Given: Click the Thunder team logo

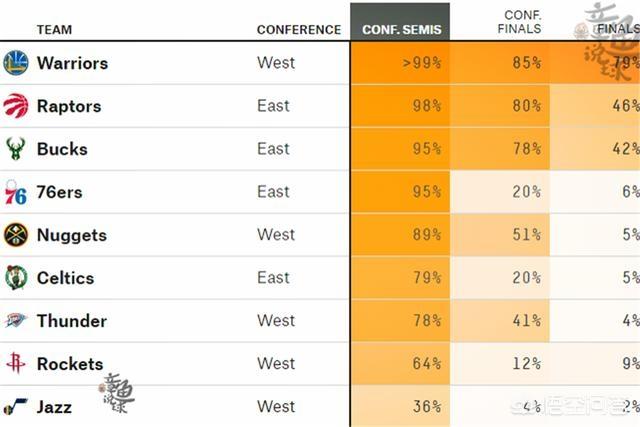Looking at the screenshot, I should pos(16,321).
